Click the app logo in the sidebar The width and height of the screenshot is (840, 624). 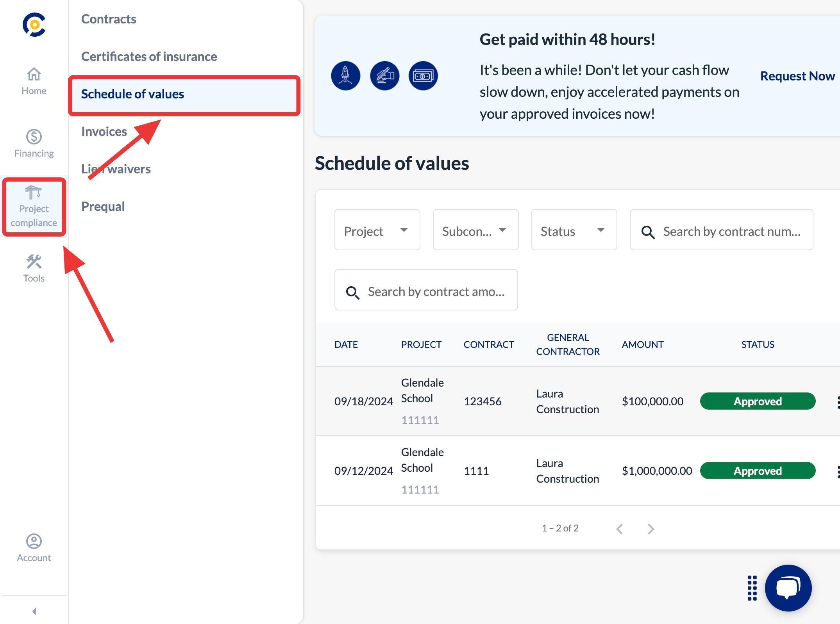click(x=34, y=25)
